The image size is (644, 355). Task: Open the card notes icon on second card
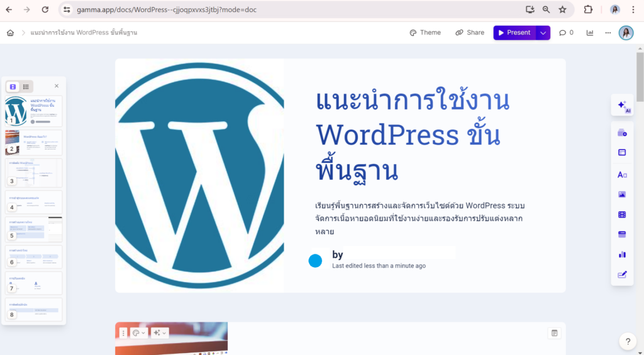click(555, 333)
